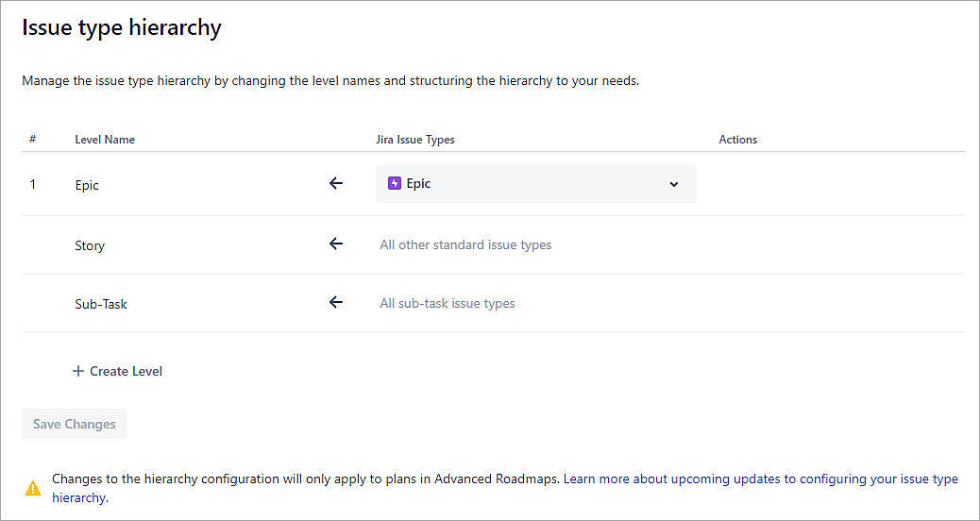Click the Actions column header
980x521 pixels.
click(x=738, y=140)
